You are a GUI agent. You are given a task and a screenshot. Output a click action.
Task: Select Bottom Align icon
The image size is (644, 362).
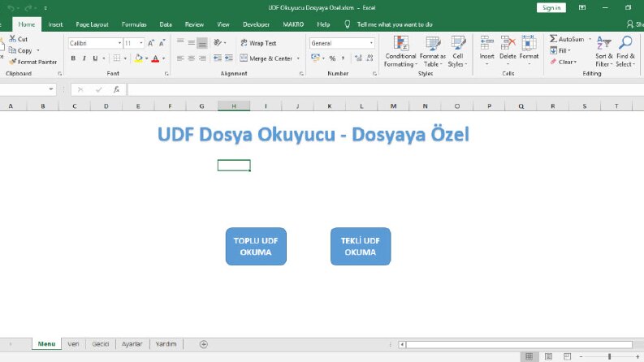[202, 43]
